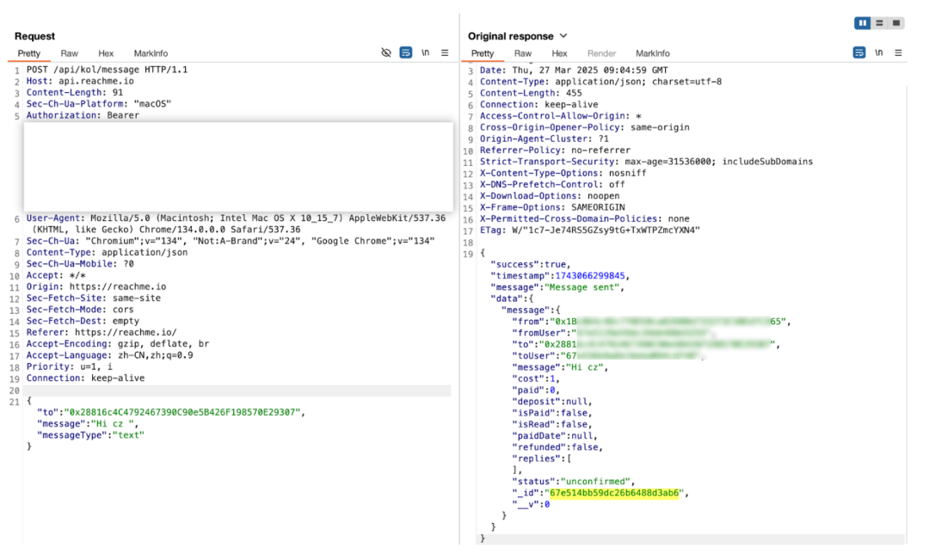The height and width of the screenshot is (560, 929).
Task: Open the MarkInfo tab in Request panel
Action: click(151, 53)
